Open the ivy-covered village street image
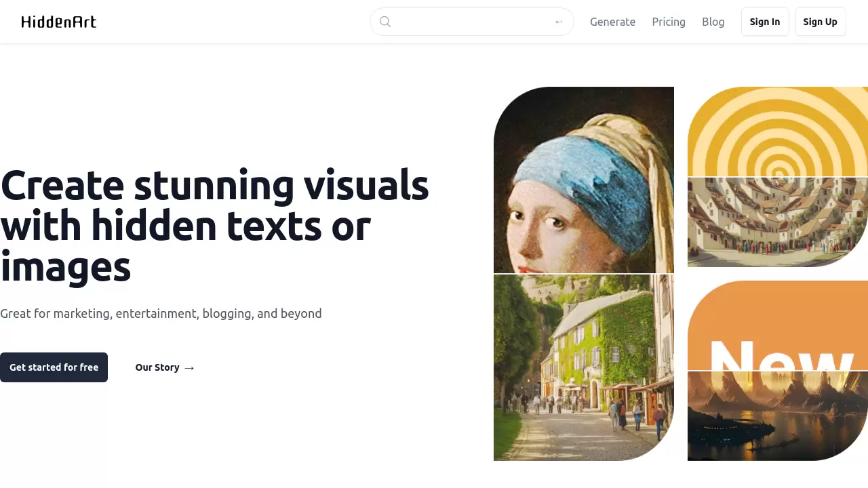 click(x=584, y=367)
